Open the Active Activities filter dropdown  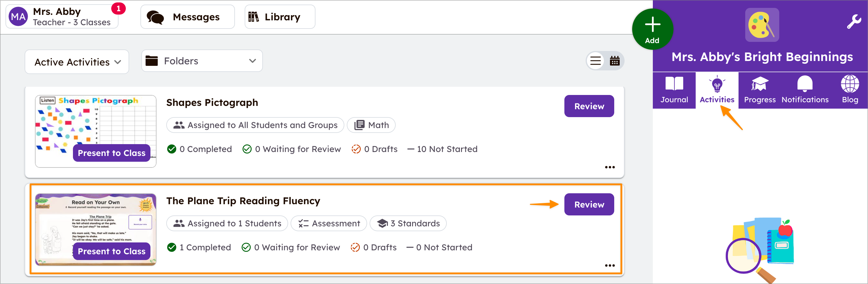(77, 62)
